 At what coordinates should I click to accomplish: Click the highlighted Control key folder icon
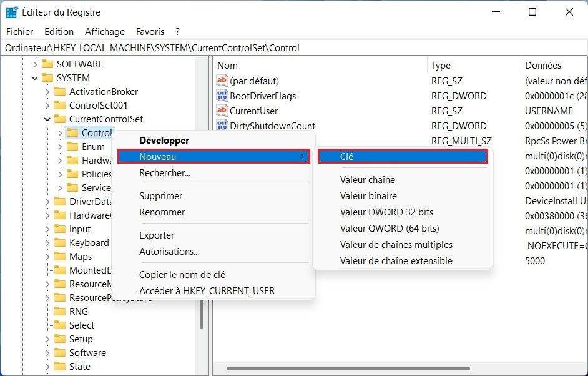[73, 132]
